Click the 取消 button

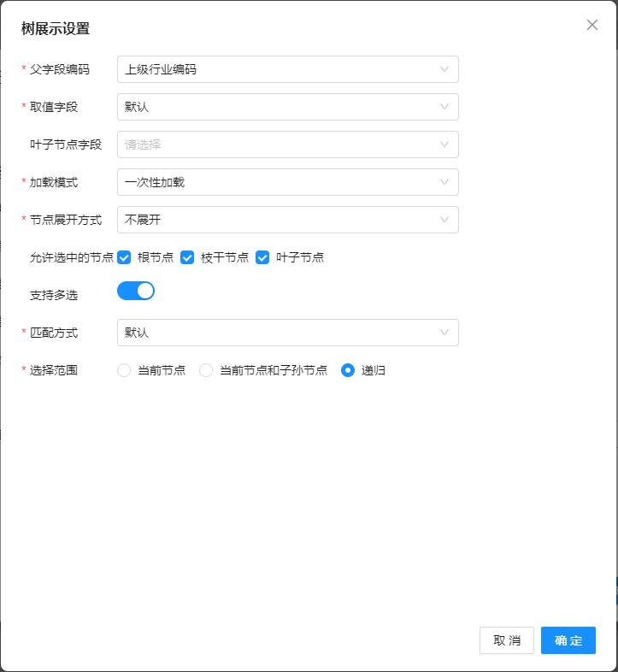click(507, 640)
